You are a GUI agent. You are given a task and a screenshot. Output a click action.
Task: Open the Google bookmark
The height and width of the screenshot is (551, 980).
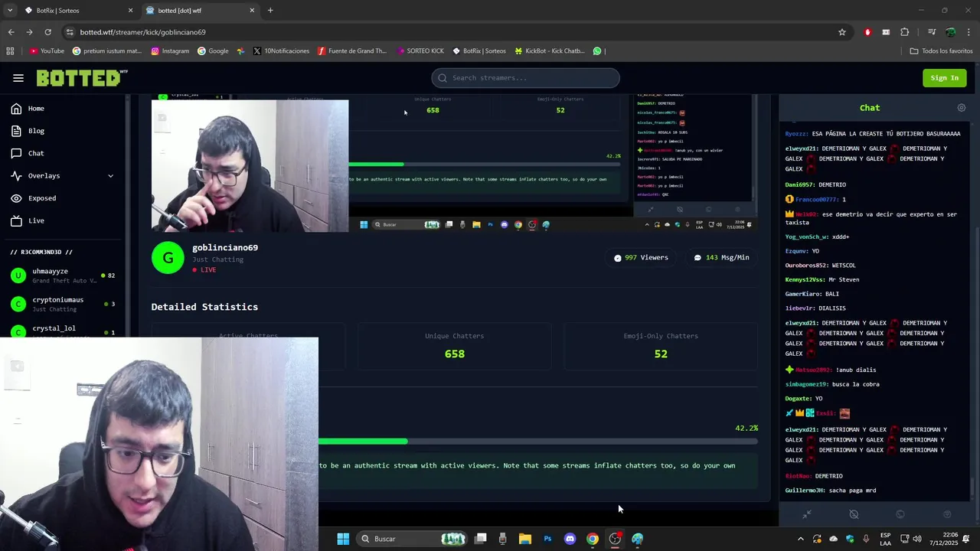[213, 51]
